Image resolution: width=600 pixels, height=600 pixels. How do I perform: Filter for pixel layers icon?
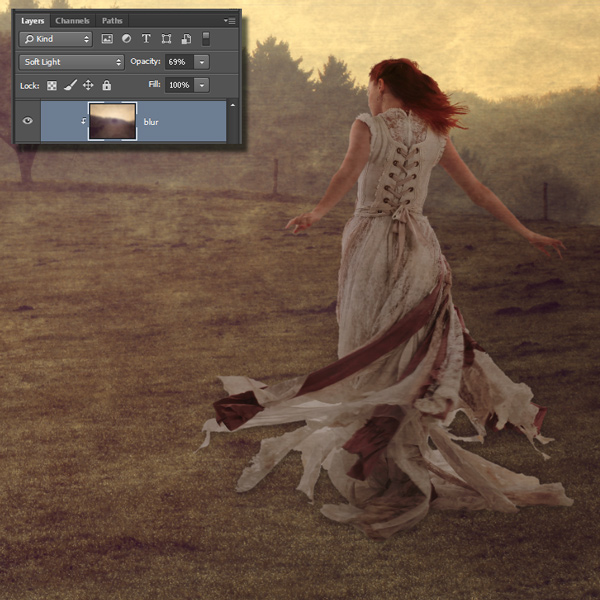[x=107, y=39]
